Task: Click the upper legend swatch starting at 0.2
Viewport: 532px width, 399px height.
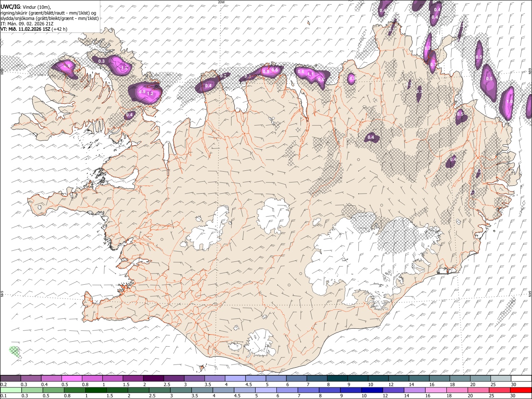Action: [10, 379]
